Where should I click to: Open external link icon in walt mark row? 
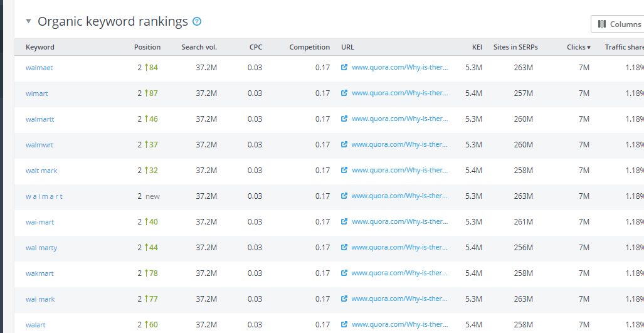[344, 170]
